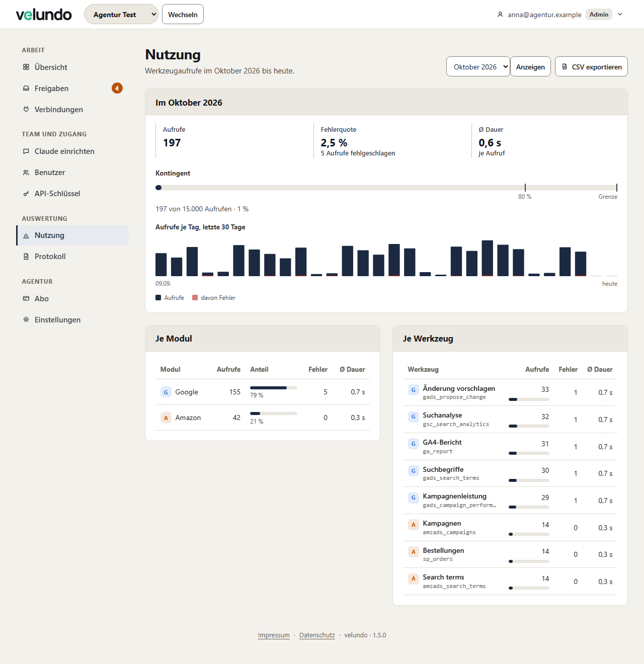Click the davon Fehler legend swatch
Viewport: 644px width, 664px height.
point(195,298)
